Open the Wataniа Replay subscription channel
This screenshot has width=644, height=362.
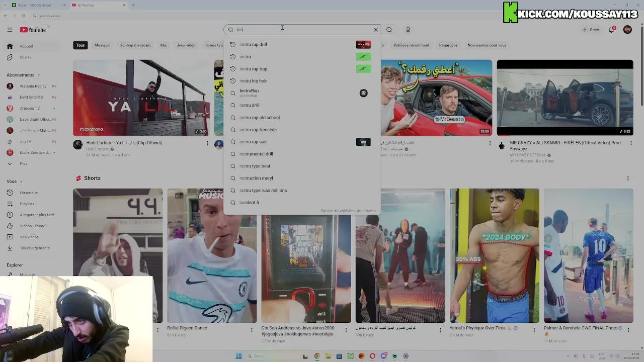[33, 86]
